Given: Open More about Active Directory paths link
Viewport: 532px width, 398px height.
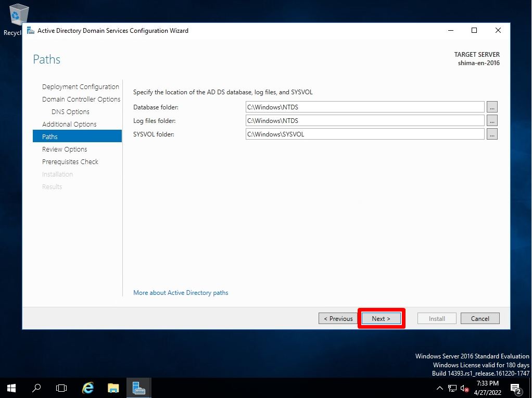Looking at the screenshot, I should tap(181, 293).
